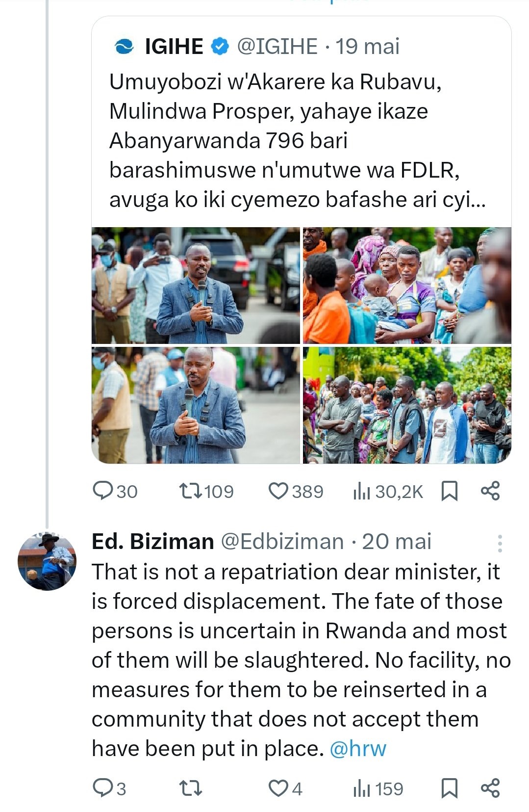
Task: Reply to the IGIHE quoted tweet
Action: click(103, 491)
